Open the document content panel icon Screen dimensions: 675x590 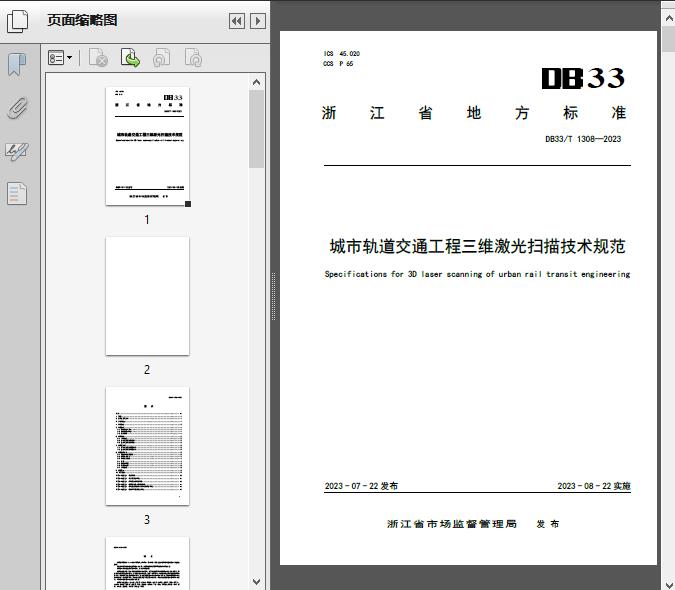(17, 194)
